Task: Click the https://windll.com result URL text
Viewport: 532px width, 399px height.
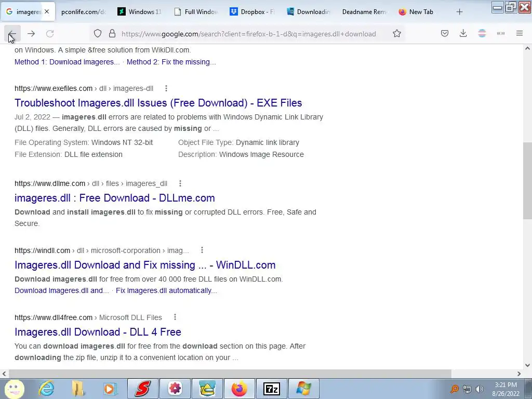Action: pyautogui.click(x=43, y=250)
